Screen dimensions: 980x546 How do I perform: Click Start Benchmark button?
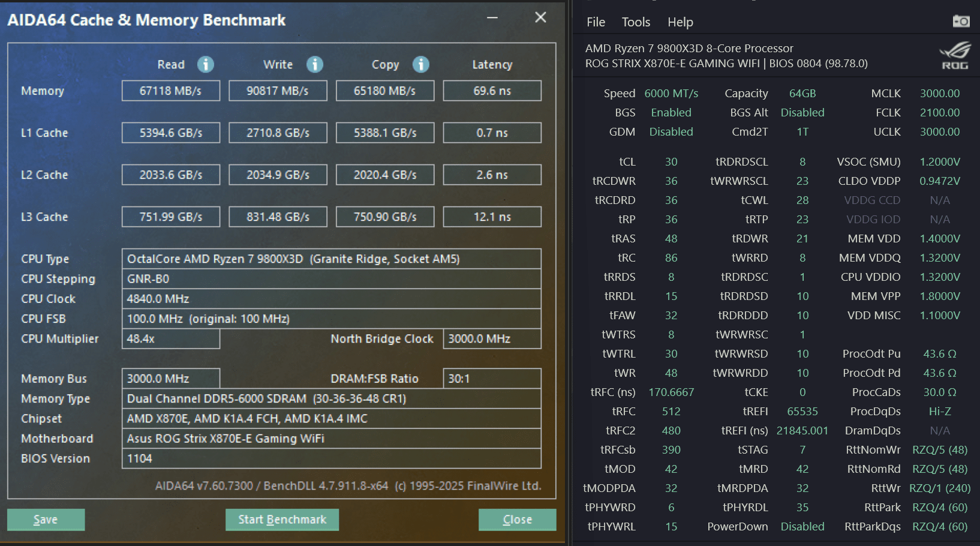[282, 520]
